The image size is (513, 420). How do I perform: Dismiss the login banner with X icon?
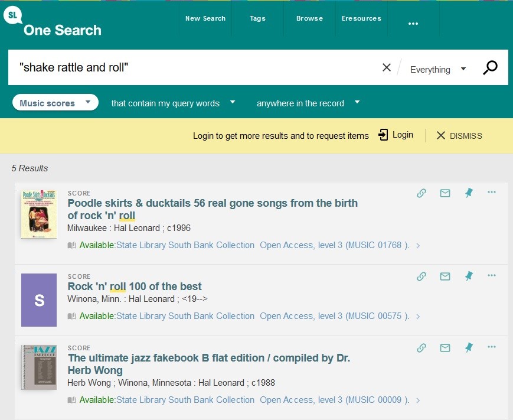tap(441, 135)
